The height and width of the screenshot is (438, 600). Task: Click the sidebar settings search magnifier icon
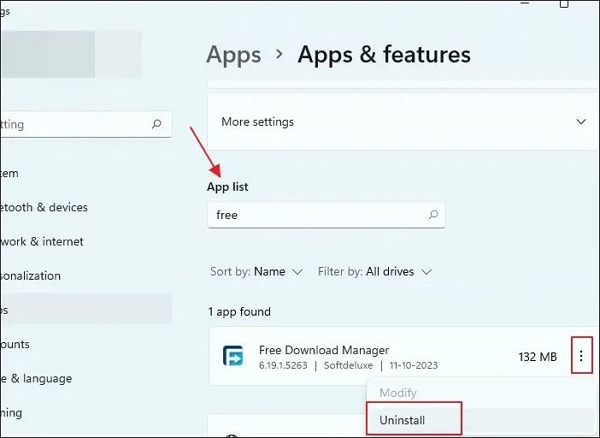pos(156,124)
